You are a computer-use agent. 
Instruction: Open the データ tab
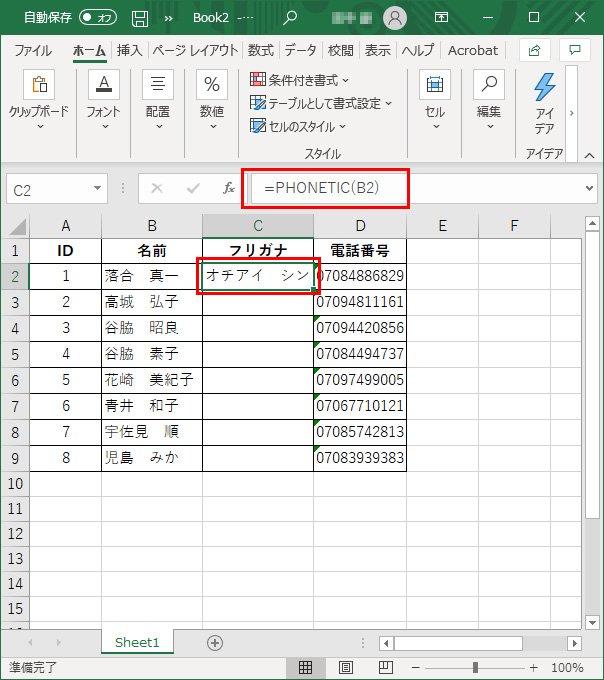pos(300,51)
